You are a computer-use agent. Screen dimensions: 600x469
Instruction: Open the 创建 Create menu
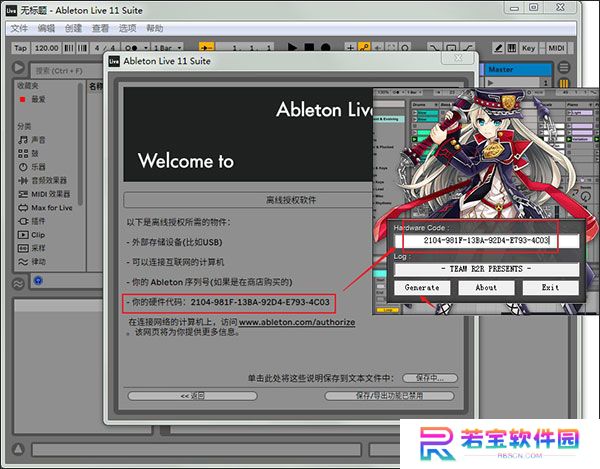[x=73, y=28]
